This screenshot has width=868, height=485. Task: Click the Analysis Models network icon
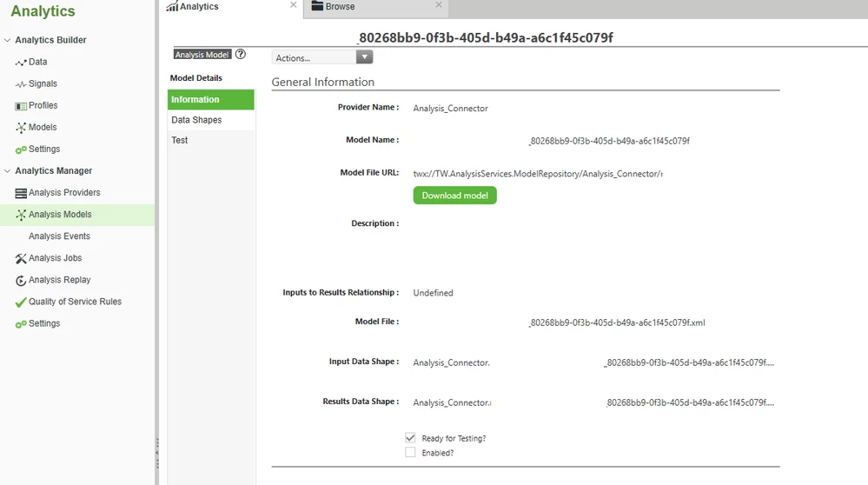click(21, 215)
